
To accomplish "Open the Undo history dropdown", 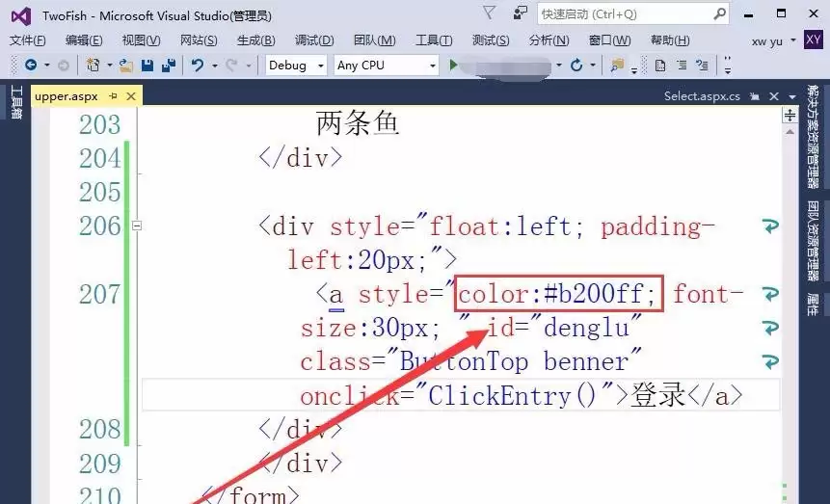I will click(214, 66).
